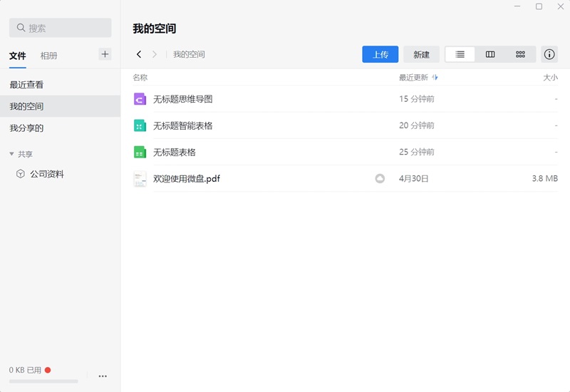Select the 文件 tab

[x=17, y=56]
